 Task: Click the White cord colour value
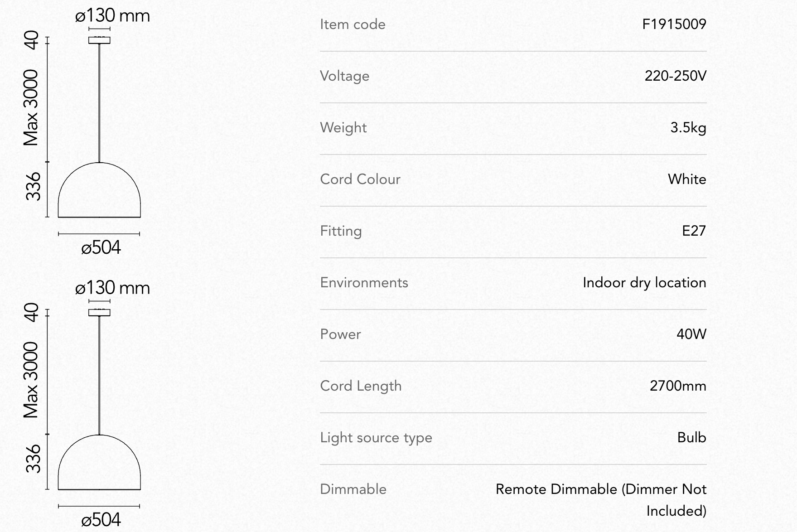click(x=687, y=179)
